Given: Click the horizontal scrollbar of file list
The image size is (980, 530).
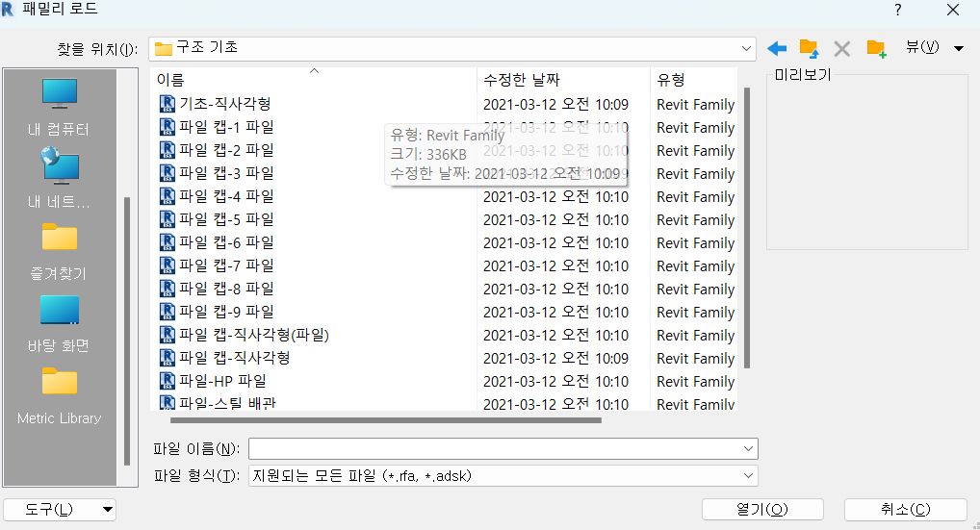Looking at the screenshot, I should (386, 420).
